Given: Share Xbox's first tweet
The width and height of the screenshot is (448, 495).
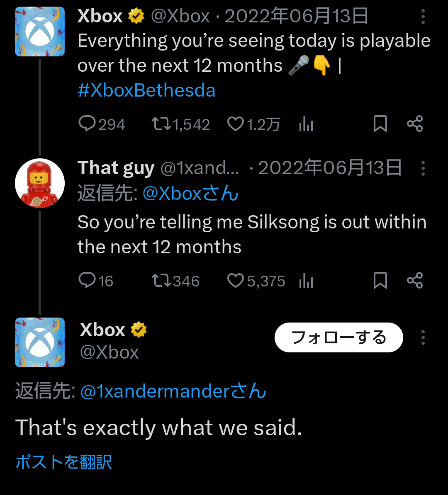Looking at the screenshot, I should click(414, 124).
